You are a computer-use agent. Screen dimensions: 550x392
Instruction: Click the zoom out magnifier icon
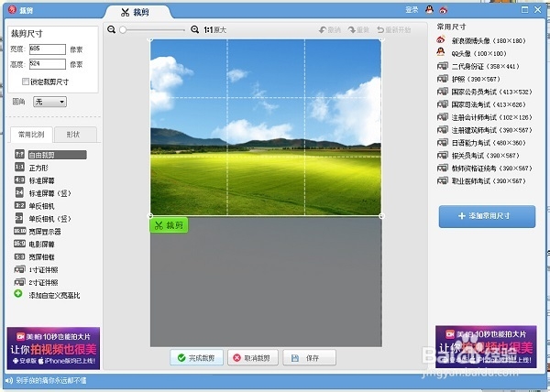pyautogui.click(x=112, y=30)
